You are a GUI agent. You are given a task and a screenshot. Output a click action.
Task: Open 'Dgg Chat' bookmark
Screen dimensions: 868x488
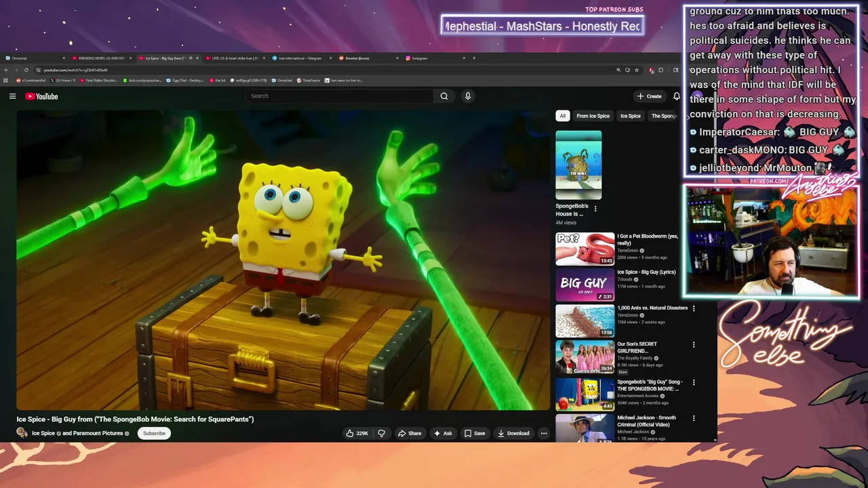pyautogui.click(x=184, y=80)
